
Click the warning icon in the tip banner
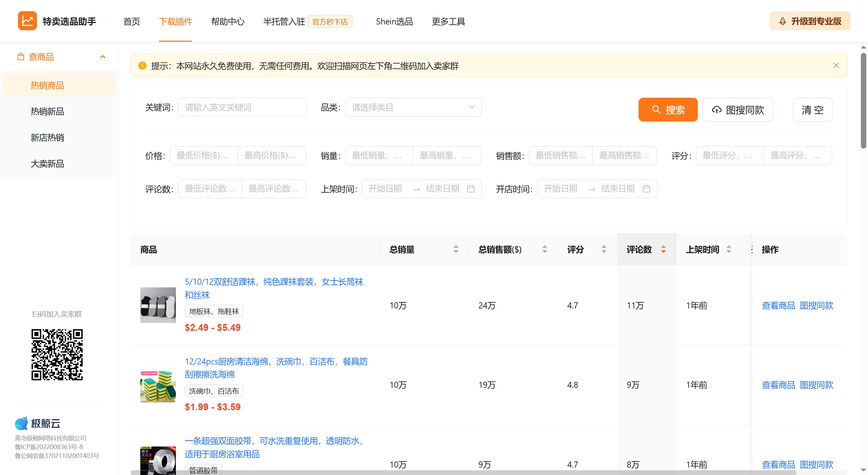pyautogui.click(x=142, y=65)
